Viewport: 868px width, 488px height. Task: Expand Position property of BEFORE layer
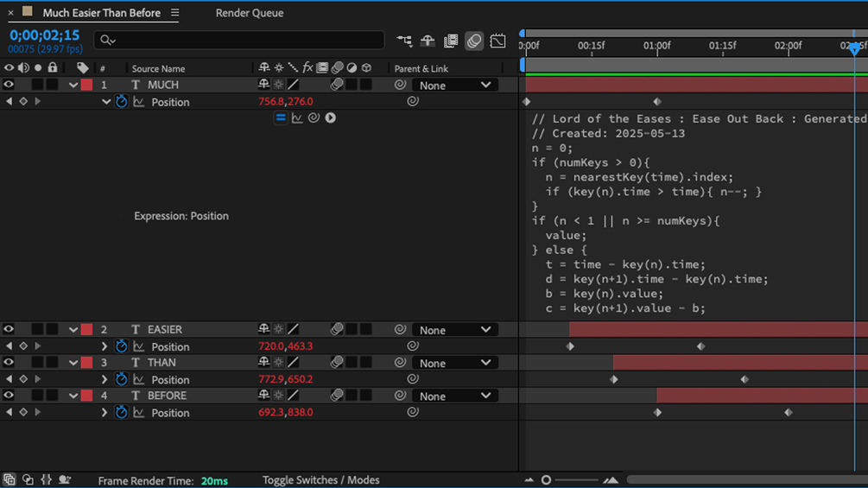pyautogui.click(x=104, y=413)
